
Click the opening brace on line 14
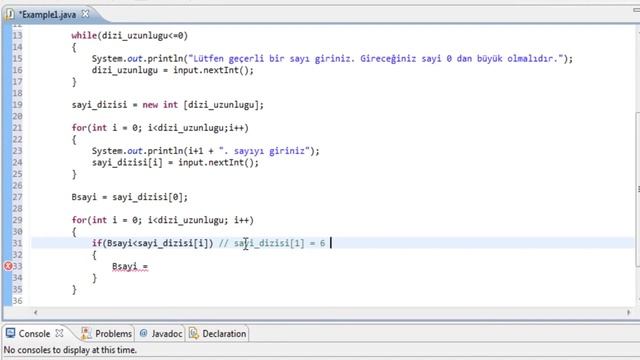pyautogui.click(x=74, y=47)
